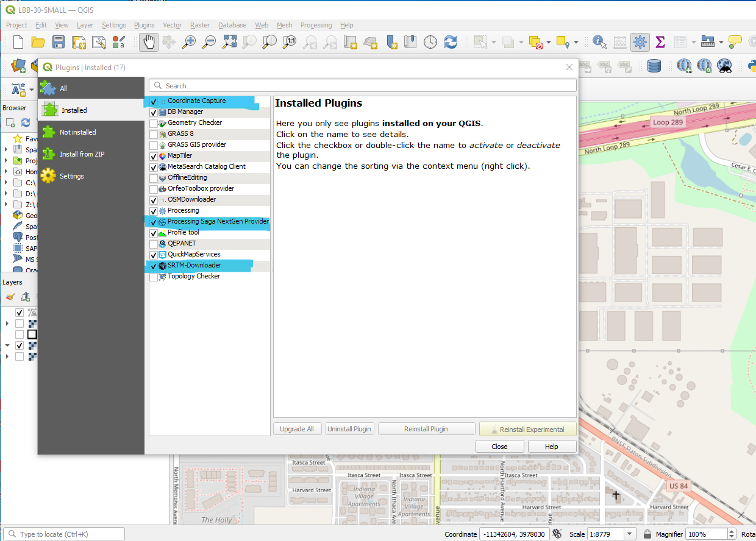This screenshot has height=541, width=756.
Task: Open the Temporal Controller clock icon
Action: (430, 42)
